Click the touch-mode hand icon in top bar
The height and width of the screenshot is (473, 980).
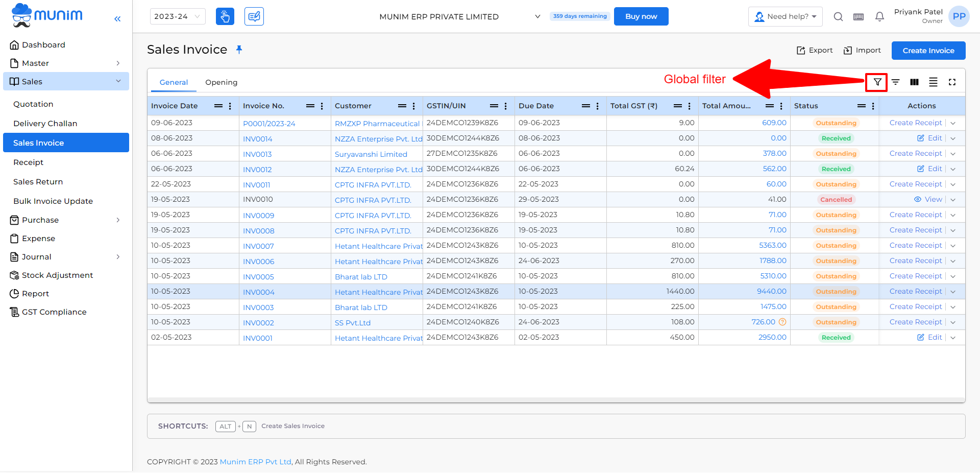point(225,16)
